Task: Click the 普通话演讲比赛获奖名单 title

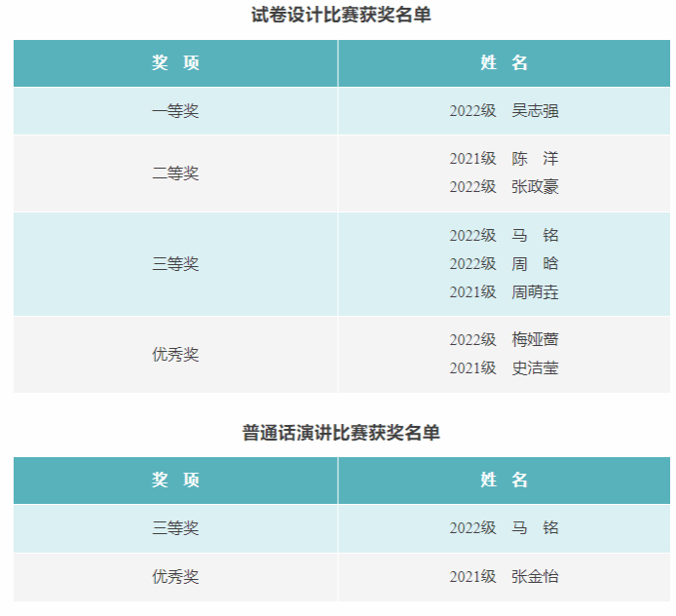Action: (341, 433)
